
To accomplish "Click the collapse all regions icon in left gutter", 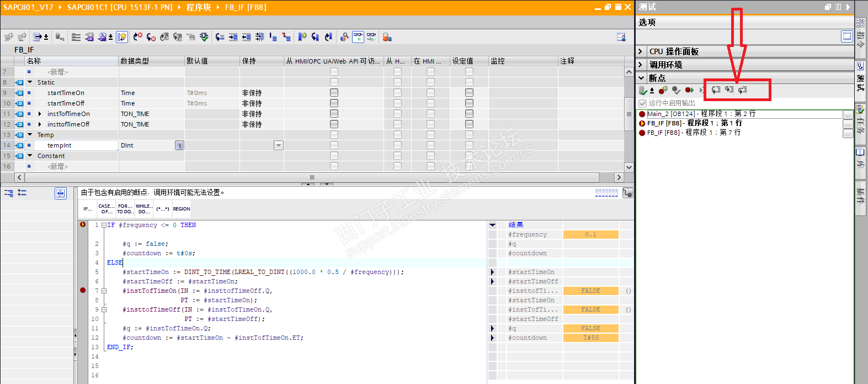I will point(22,193).
